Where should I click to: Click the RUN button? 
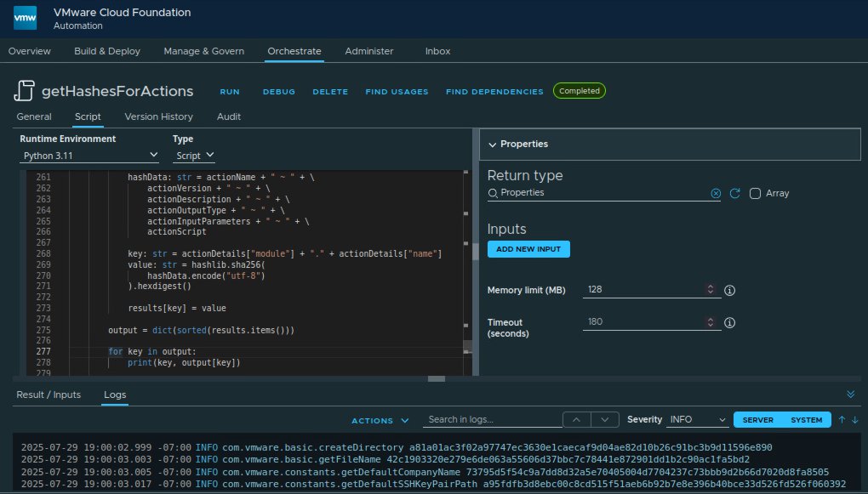230,92
